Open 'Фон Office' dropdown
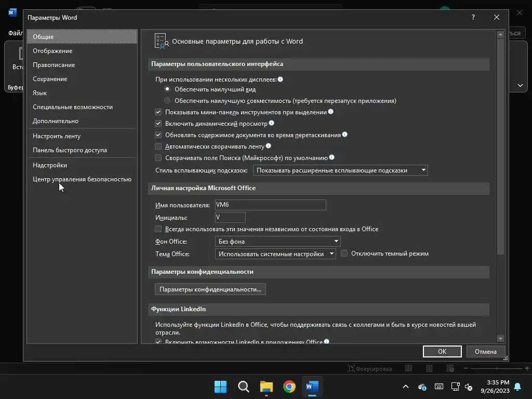This screenshot has height=399, width=532. point(277,241)
